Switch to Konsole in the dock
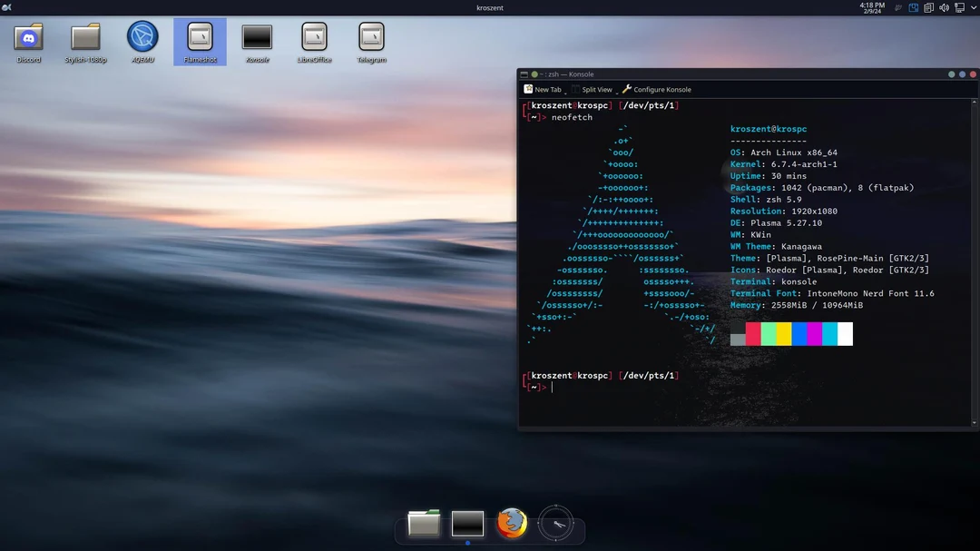 467,524
